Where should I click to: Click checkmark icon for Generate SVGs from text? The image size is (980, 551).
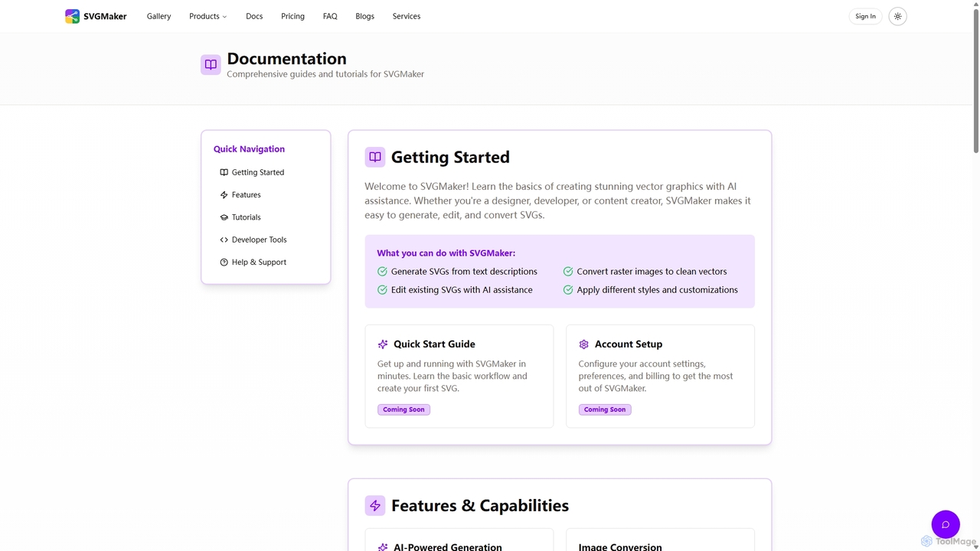pyautogui.click(x=382, y=272)
